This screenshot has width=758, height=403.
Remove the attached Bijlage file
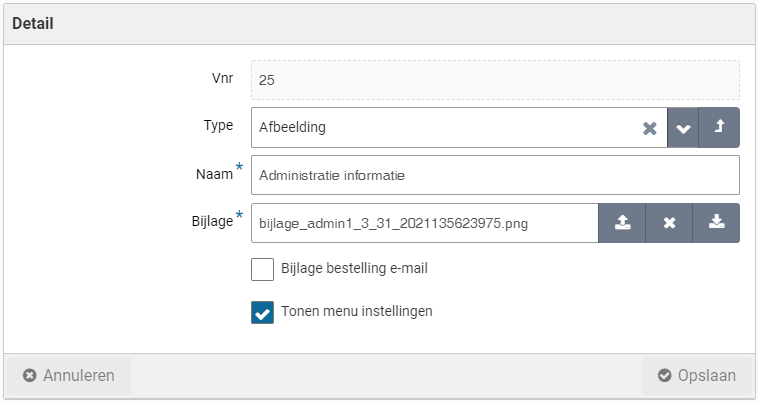[670, 223]
